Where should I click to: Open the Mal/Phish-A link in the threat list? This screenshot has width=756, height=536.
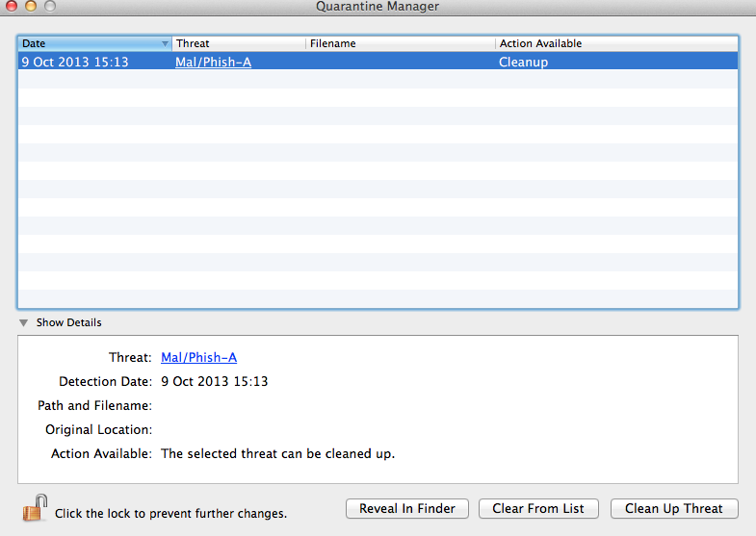pos(213,63)
